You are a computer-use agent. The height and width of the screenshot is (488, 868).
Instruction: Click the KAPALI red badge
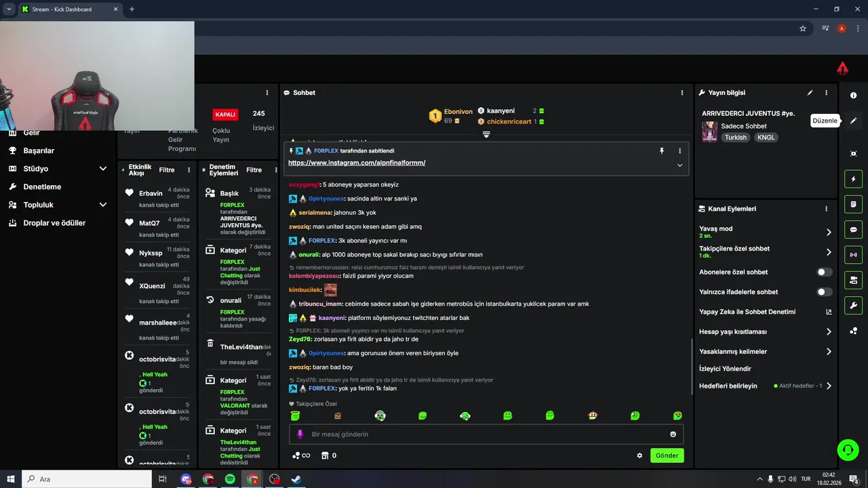[225, 115]
